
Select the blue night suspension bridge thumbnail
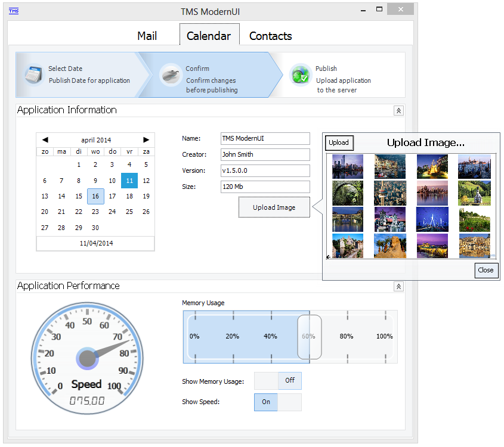click(432, 219)
